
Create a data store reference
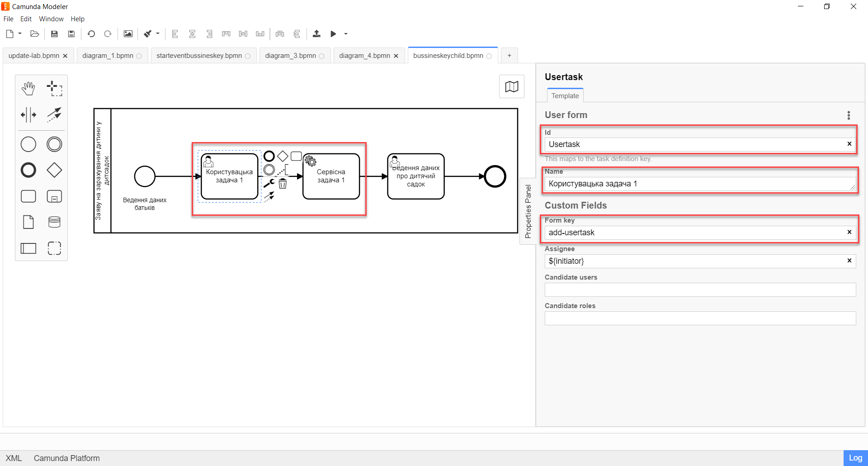[x=54, y=222]
